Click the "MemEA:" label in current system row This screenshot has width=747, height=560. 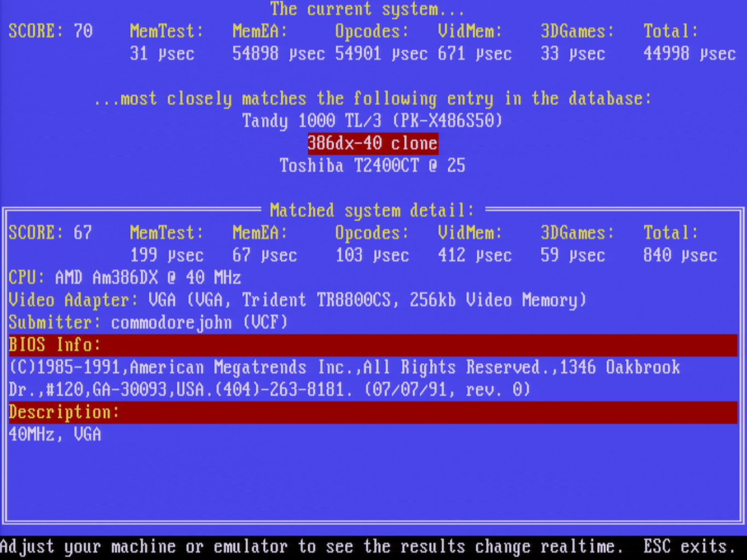(x=260, y=31)
